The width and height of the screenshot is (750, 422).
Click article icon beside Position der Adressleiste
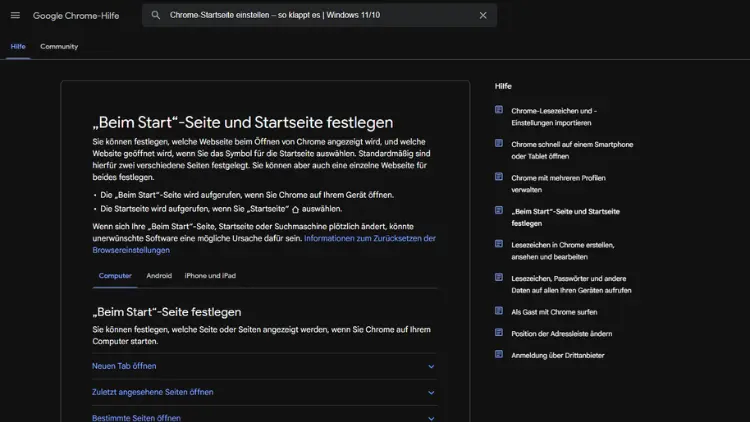coord(499,332)
